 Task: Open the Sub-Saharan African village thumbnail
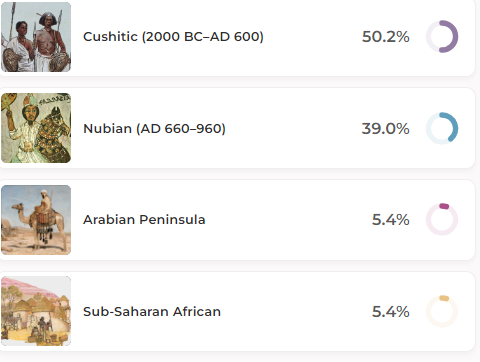36,311
